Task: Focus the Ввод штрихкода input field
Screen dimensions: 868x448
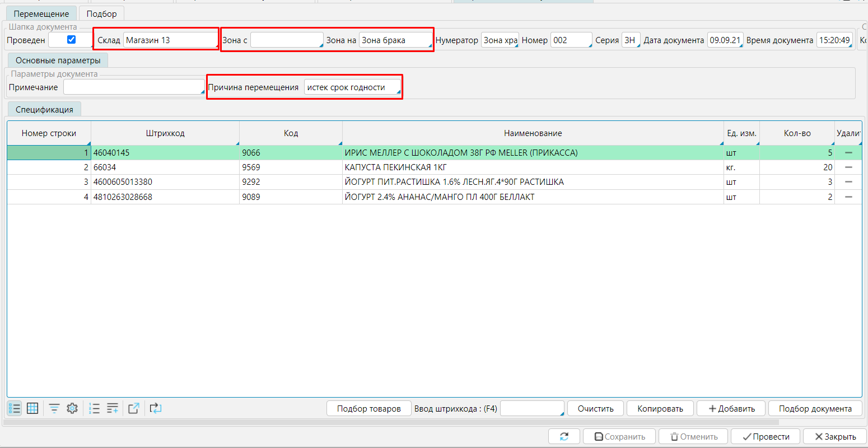Action: [x=531, y=408]
